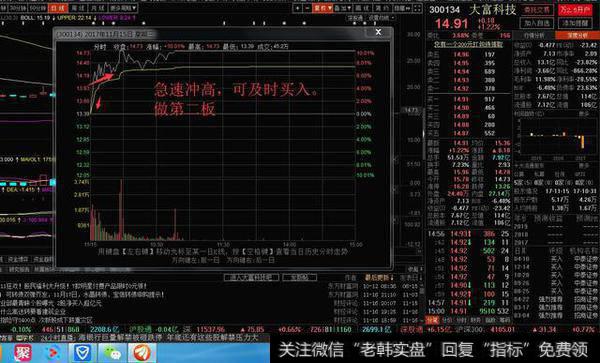Switch to the 60分钟 period tab
This screenshot has width=600, height=363.
38,8
